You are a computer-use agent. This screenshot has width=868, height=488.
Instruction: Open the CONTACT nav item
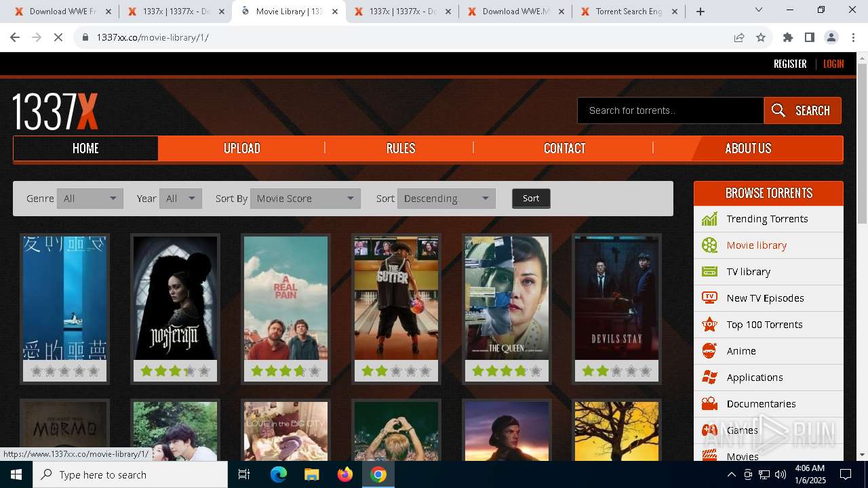coord(564,148)
